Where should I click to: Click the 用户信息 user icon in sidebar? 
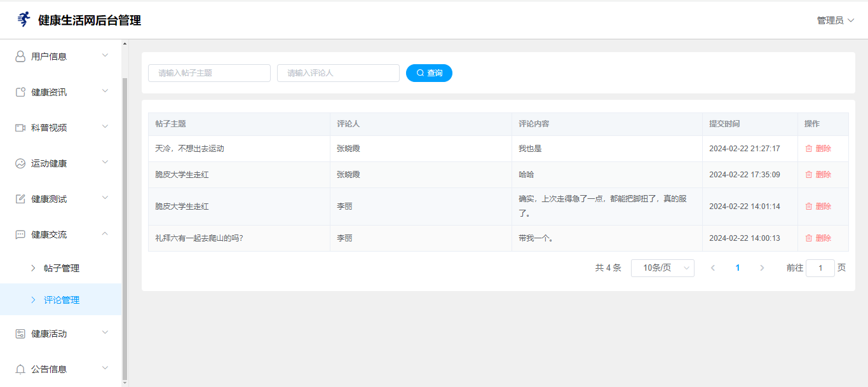tap(20, 57)
